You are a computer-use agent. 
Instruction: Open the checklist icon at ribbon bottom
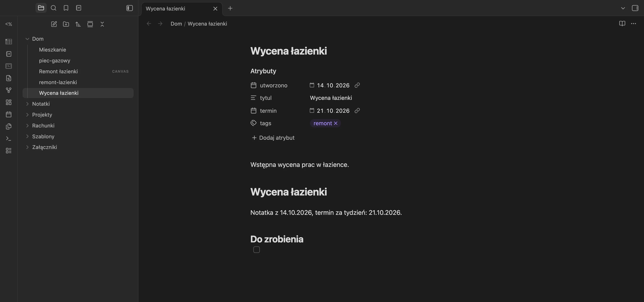(9, 151)
